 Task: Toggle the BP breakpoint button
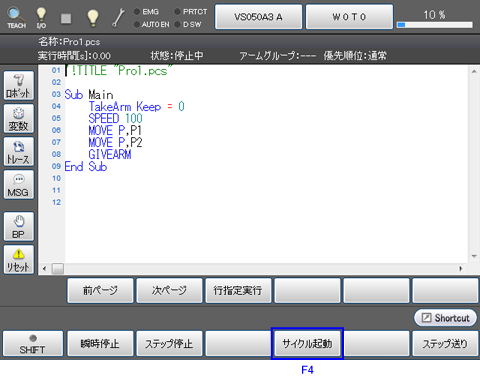[19, 226]
